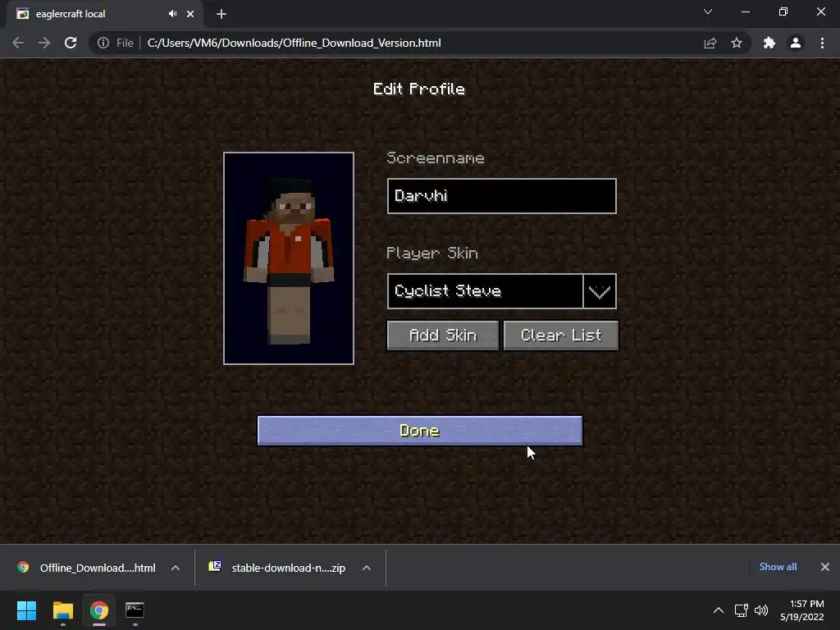Click Show all downloads link
This screenshot has width=840, height=630.
tap(778, 567)
